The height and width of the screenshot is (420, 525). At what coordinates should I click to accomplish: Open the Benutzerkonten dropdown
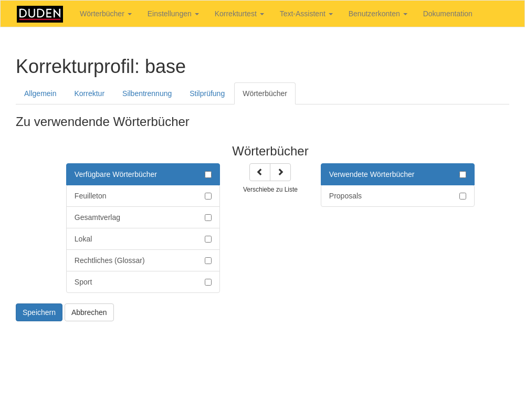tap(377, 14)
